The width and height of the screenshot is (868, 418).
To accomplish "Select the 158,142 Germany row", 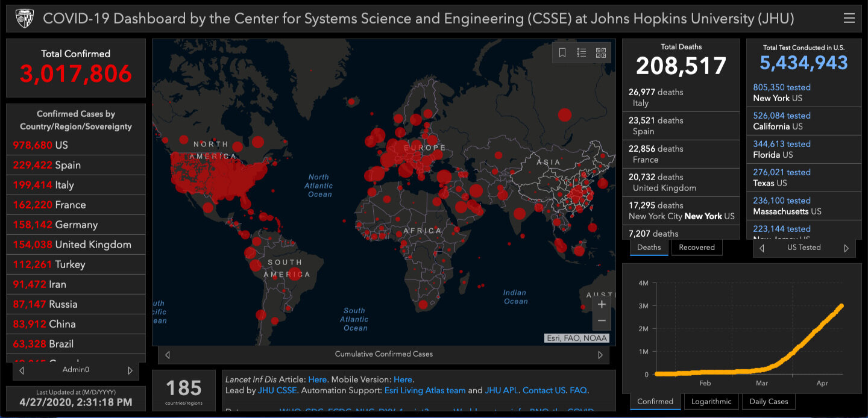I will pyautogui.click(x=76, y=225).
